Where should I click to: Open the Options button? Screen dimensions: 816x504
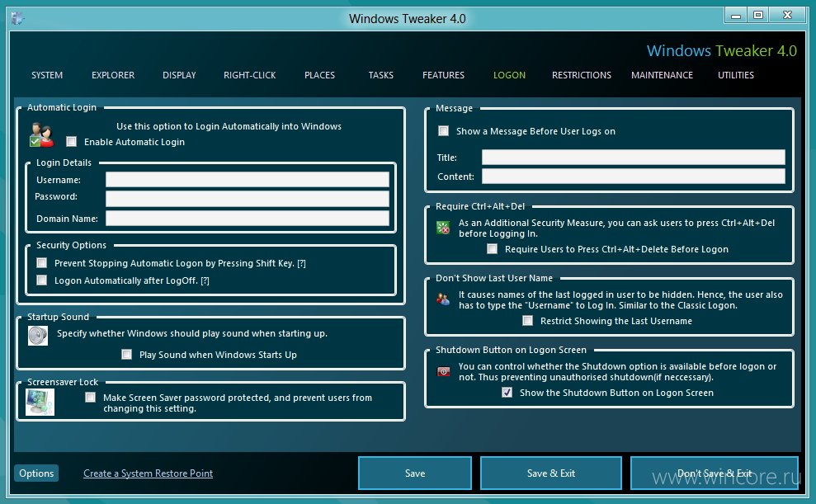click(36, 473)
